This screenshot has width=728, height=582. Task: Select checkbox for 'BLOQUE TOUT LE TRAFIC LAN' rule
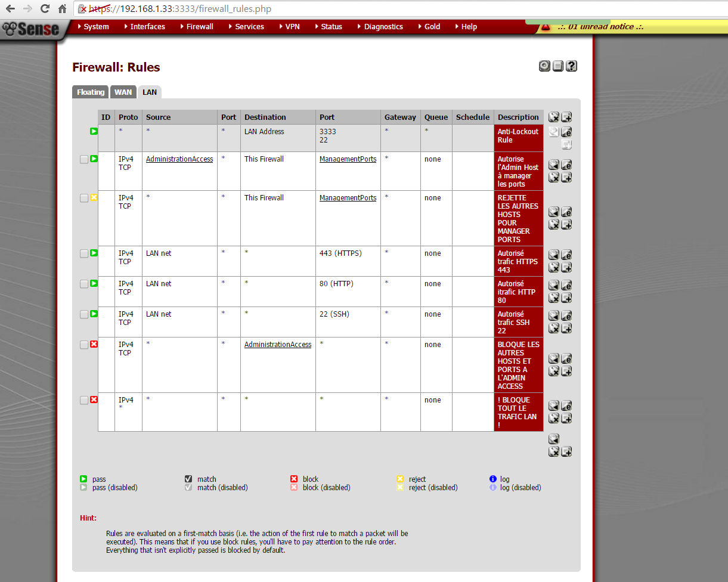(x=84, y=400)
